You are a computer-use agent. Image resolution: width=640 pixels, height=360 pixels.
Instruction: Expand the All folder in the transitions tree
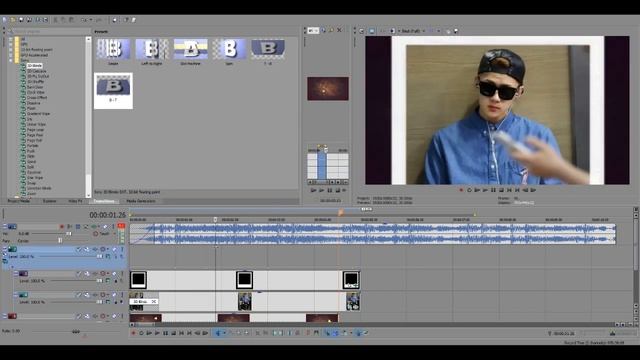pyautogui.click(x=11, y=40)
